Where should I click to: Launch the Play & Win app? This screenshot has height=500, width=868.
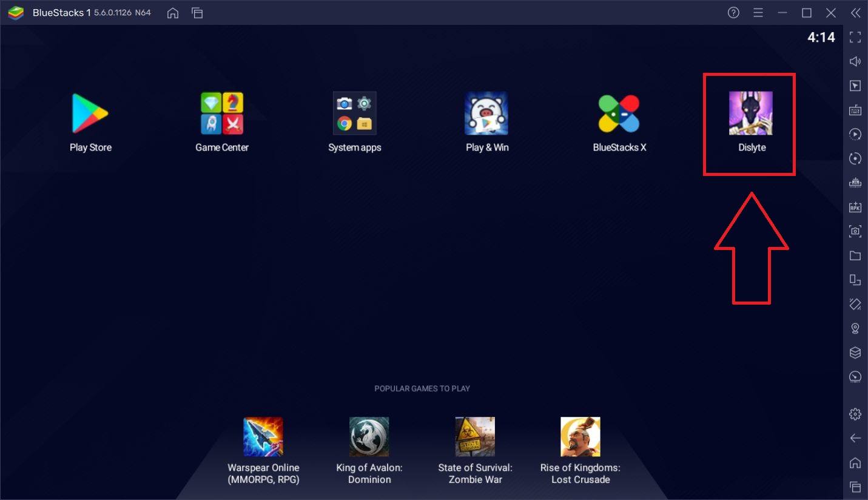[x=486, y=113]
